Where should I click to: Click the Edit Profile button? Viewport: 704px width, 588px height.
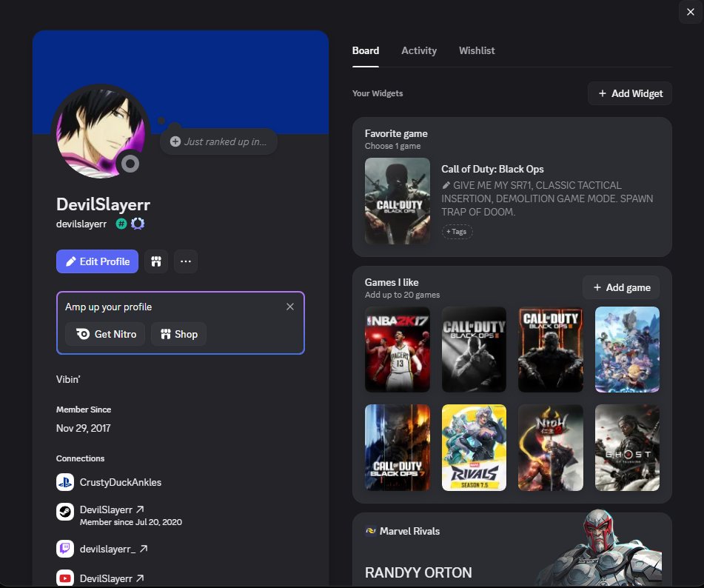(97, 261)
